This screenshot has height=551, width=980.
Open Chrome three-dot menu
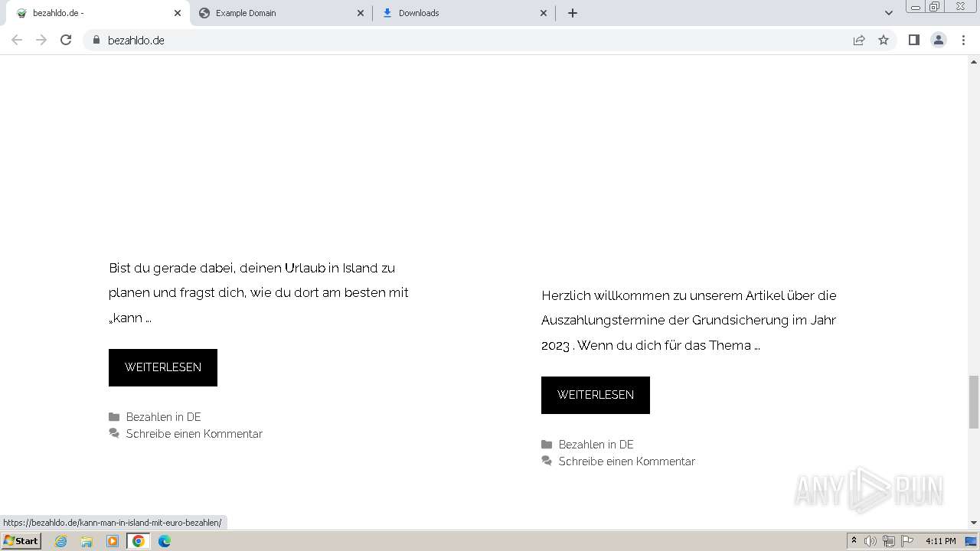tap(963, 40)
